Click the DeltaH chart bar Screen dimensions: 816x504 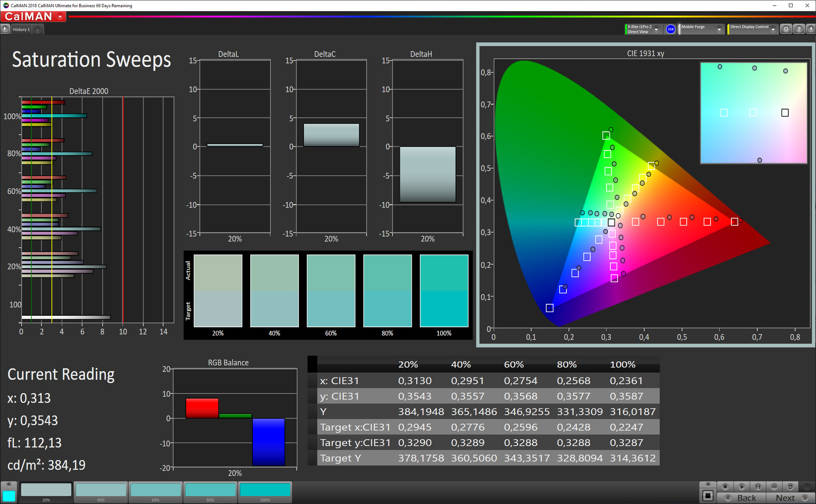coord(428,174)
